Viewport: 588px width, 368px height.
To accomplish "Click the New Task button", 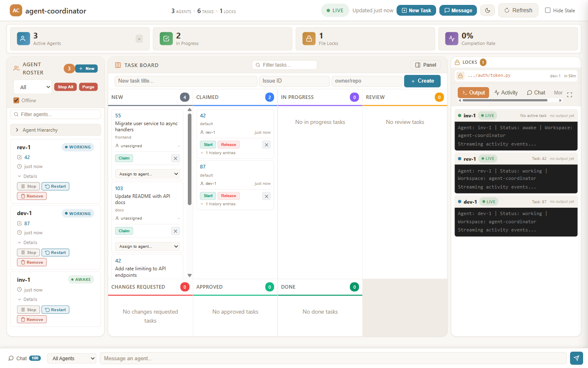I will tap(416, 11).
